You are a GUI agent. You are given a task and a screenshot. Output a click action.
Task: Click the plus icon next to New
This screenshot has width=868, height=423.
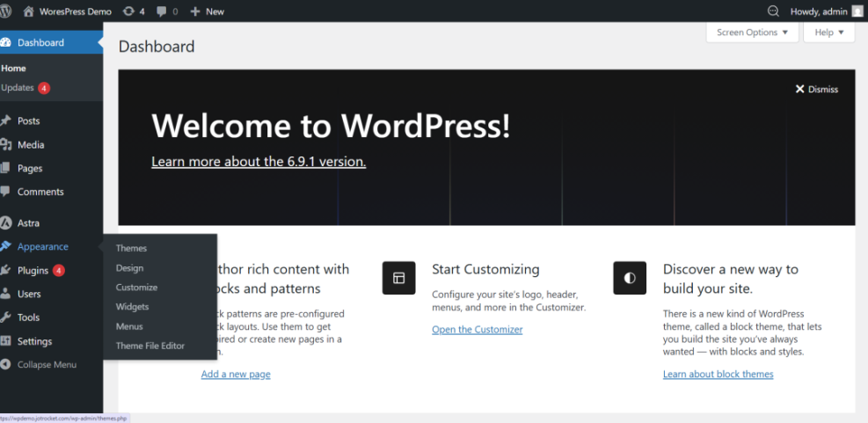point(195,11)
